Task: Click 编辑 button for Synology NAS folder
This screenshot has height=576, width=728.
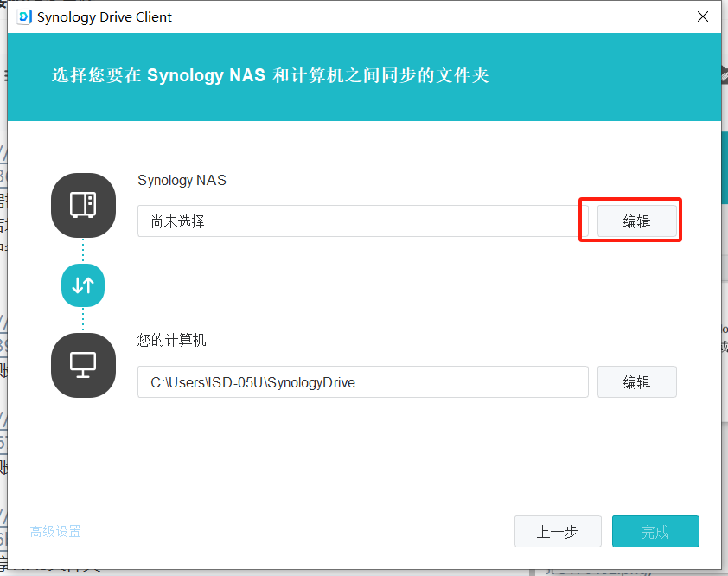Action: (636, 221)
